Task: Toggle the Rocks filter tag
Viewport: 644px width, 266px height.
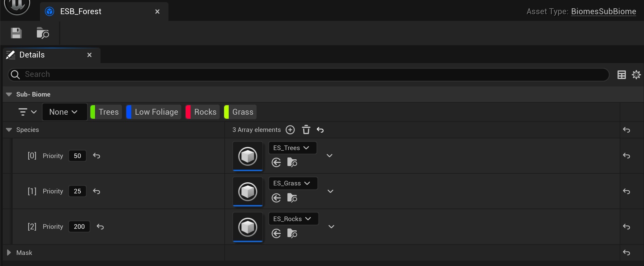Action: pyautogui.click(x=202, y=112)
